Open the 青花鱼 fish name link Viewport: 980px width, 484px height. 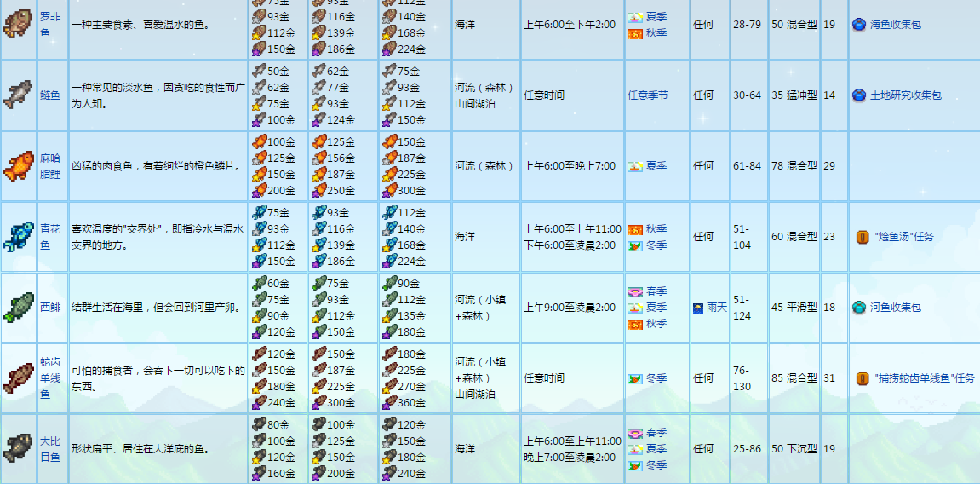pyautogui.click(x=50, y=236)
